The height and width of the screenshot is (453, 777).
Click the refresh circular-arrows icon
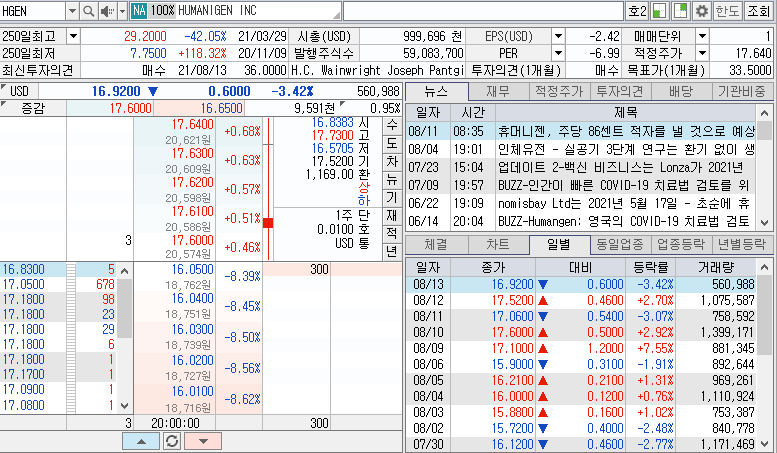pos(172,441)
